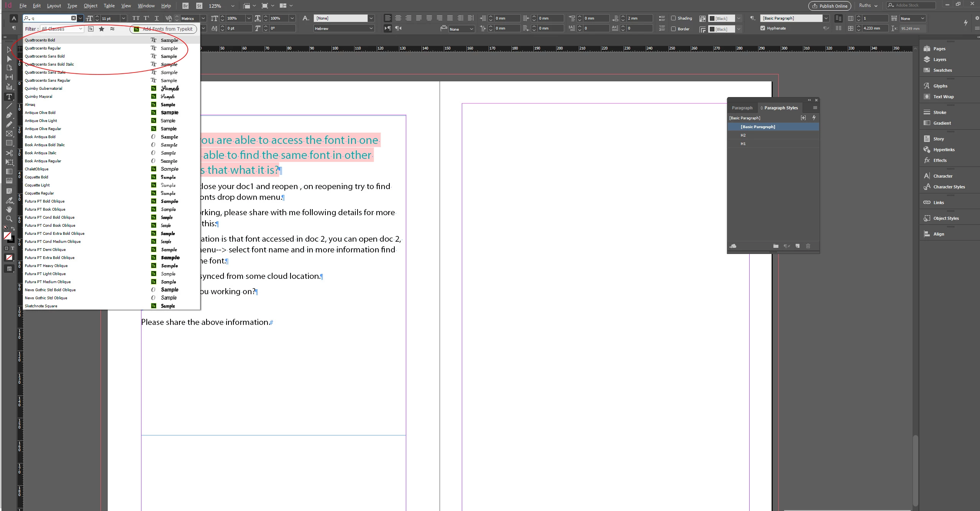Image resolution: width=980 pixels, height=511 pixels.
Task: Filter Typekit fonts with Tk icon
Action: pos(91,29)
